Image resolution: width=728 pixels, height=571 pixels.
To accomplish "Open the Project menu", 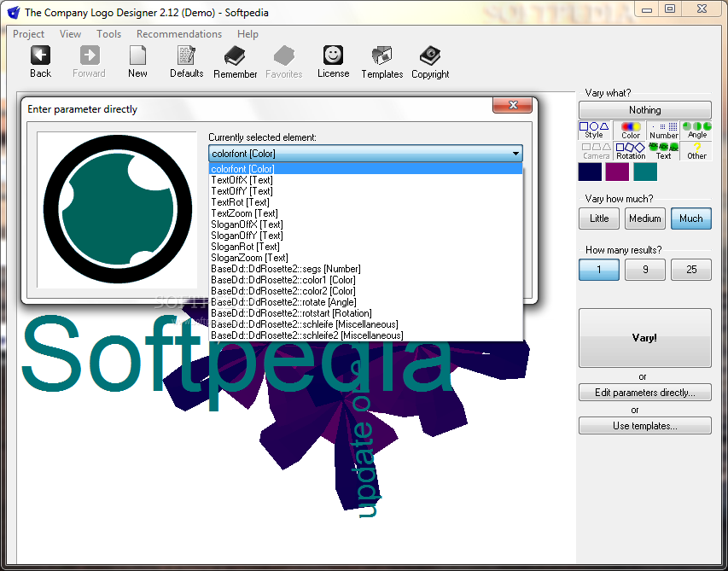I will 28,34.
